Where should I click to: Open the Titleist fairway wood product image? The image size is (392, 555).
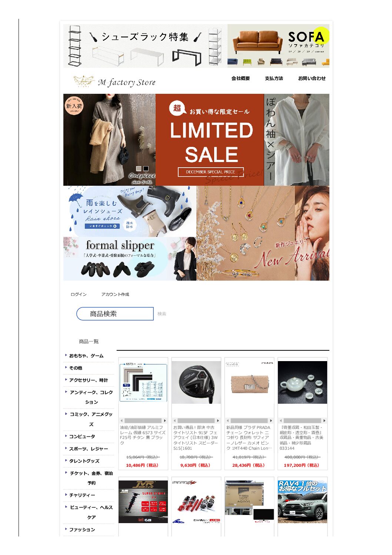[196, 382]
